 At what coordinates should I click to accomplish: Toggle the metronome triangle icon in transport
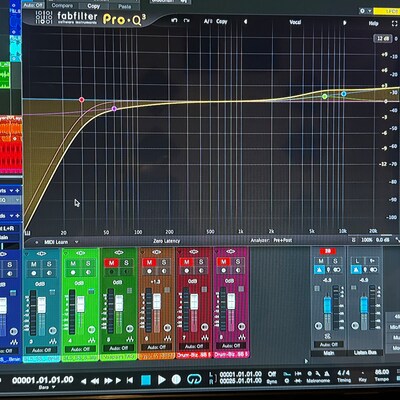327,374
